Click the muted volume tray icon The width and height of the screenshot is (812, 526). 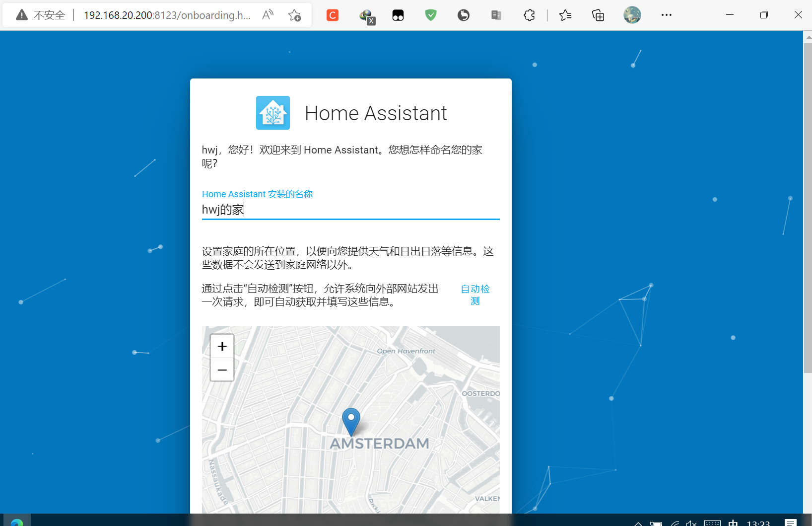[x=691, y=524]
